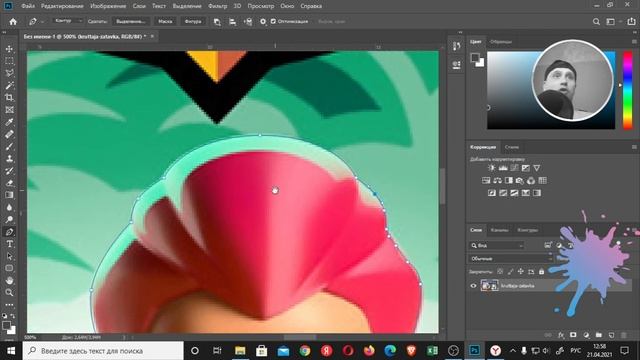Click the Маска button
The image size is (640, 360).
[x=165, y=21]
